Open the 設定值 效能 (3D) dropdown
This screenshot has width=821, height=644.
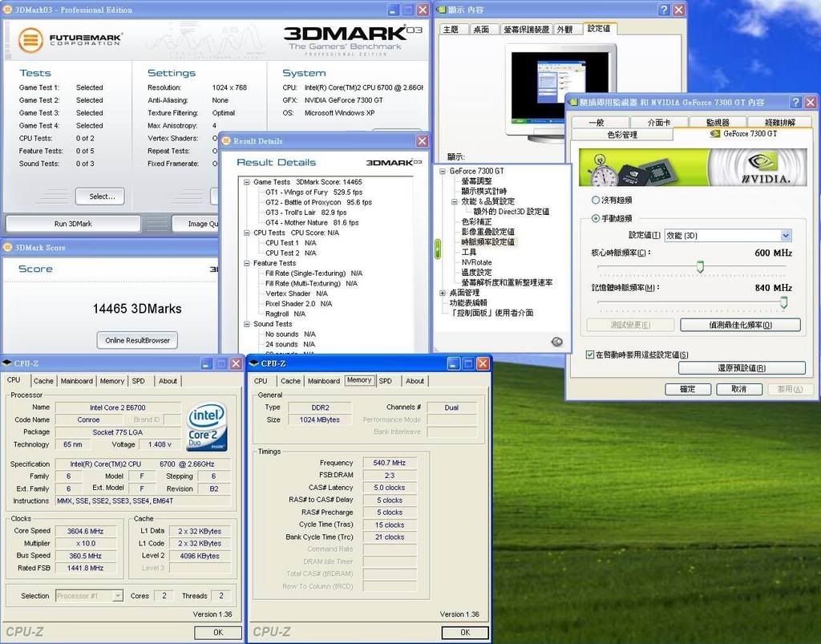(x=786, y=236)
